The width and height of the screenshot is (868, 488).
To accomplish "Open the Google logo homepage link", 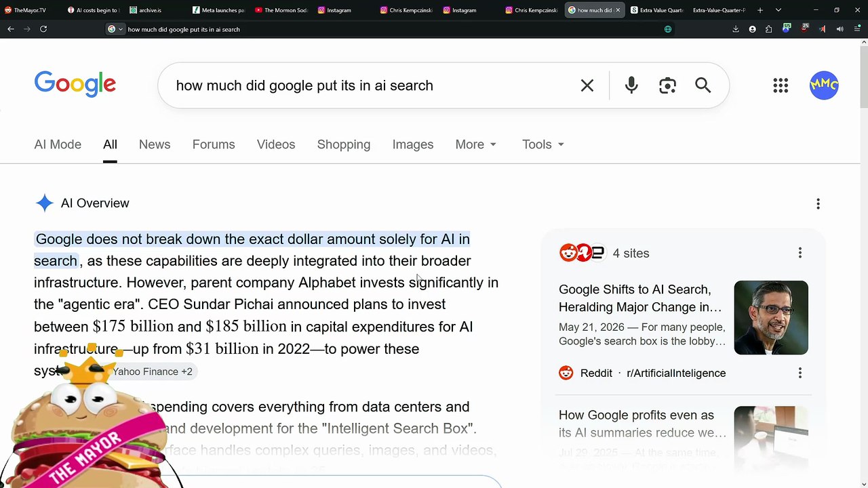I will [x=75, y=85].
